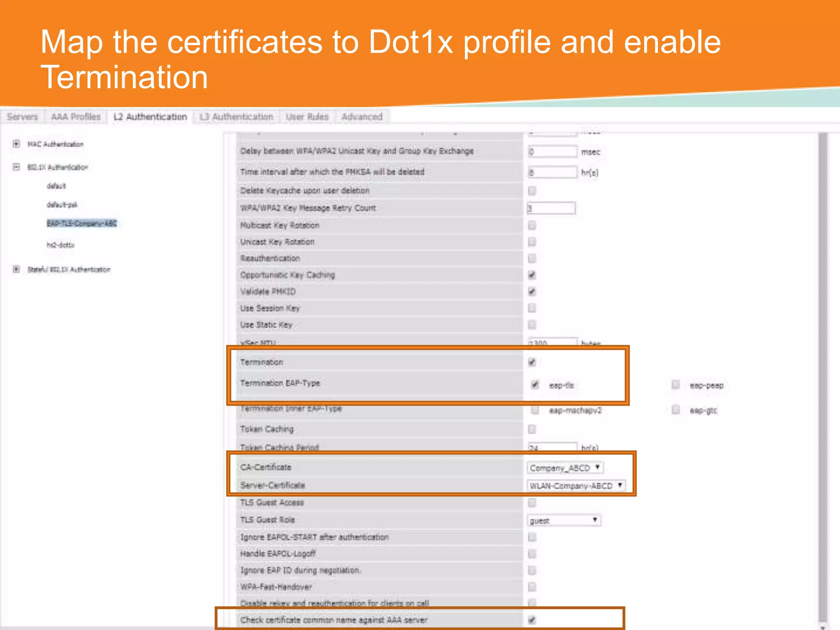This screenshot has height=630, width=840.
Task: Enable Token Caching checkbox
Action: 532,429
